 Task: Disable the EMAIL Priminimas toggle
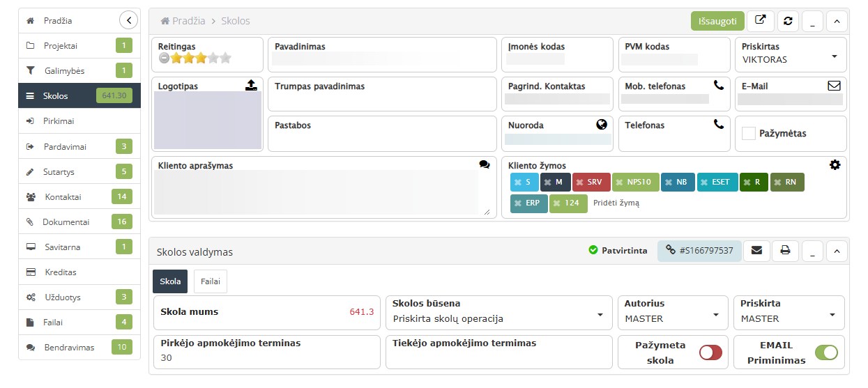pyautogui.click(x=826, y=352)
